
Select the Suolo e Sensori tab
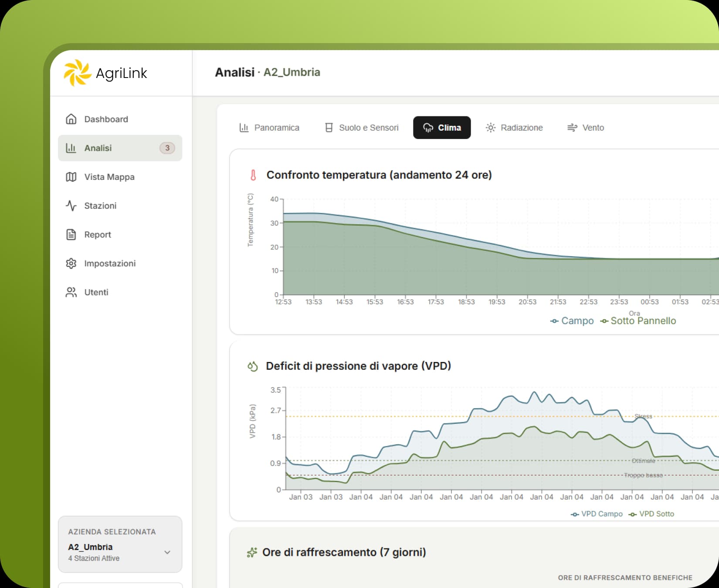click(362, 128)
